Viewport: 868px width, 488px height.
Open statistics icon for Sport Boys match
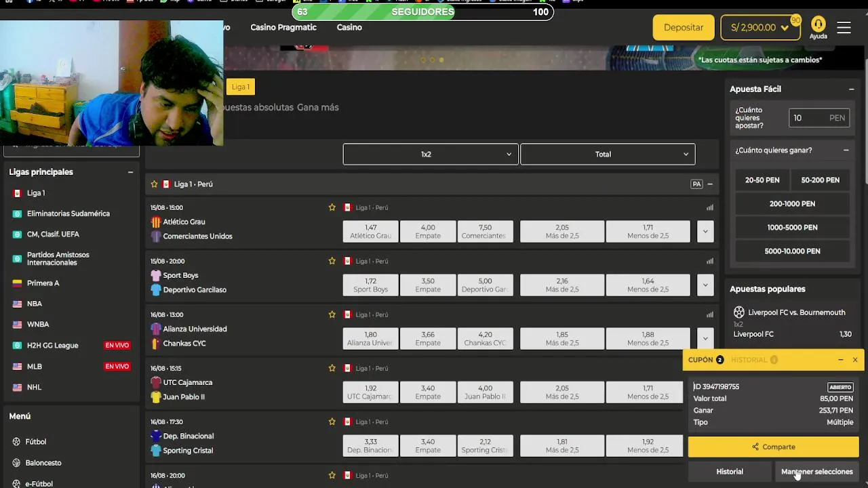click(710, 261)
